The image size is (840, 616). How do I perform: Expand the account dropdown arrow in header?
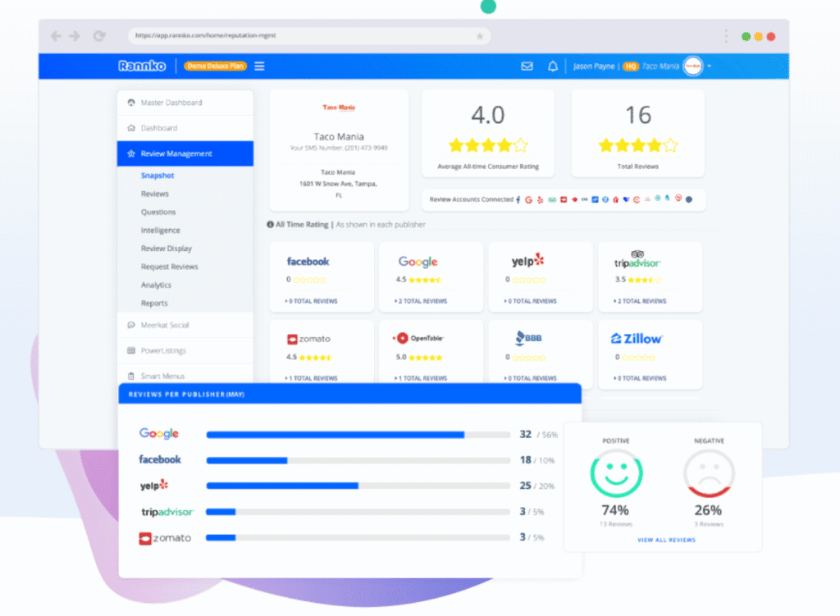point(710,66)
